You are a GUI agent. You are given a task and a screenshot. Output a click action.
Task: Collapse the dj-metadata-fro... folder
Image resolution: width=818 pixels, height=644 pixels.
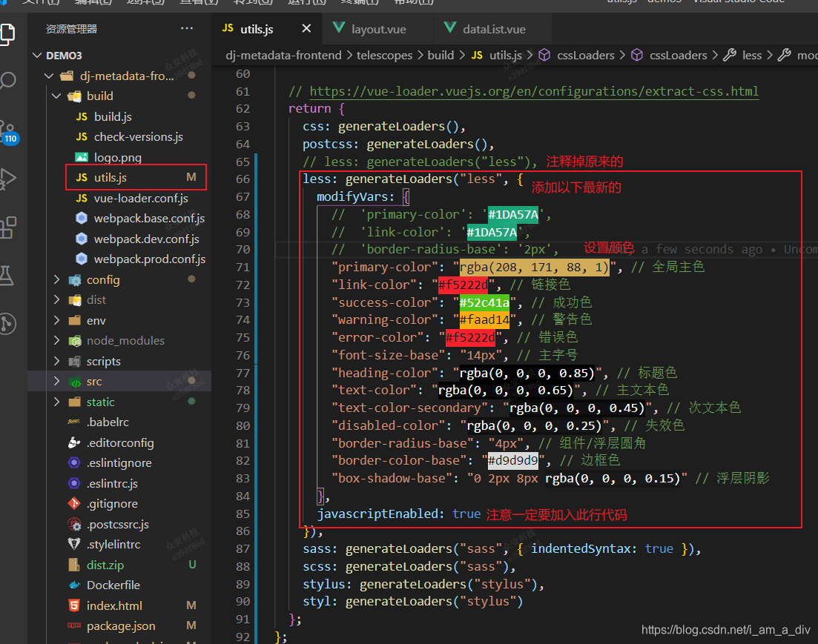[x=49, y=76]
